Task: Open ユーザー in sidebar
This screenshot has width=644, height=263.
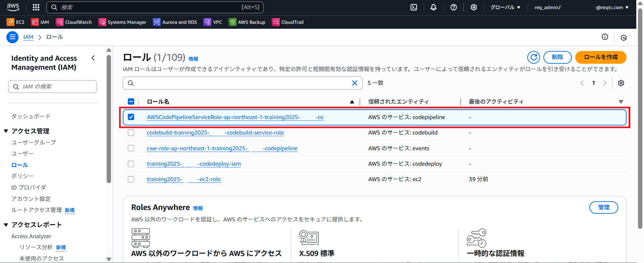Action: [22, 154]
